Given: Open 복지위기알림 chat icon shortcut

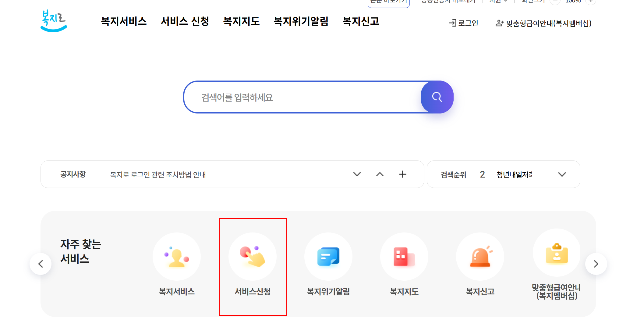Looking at the screenshot, I should click(x=328, y=257).
